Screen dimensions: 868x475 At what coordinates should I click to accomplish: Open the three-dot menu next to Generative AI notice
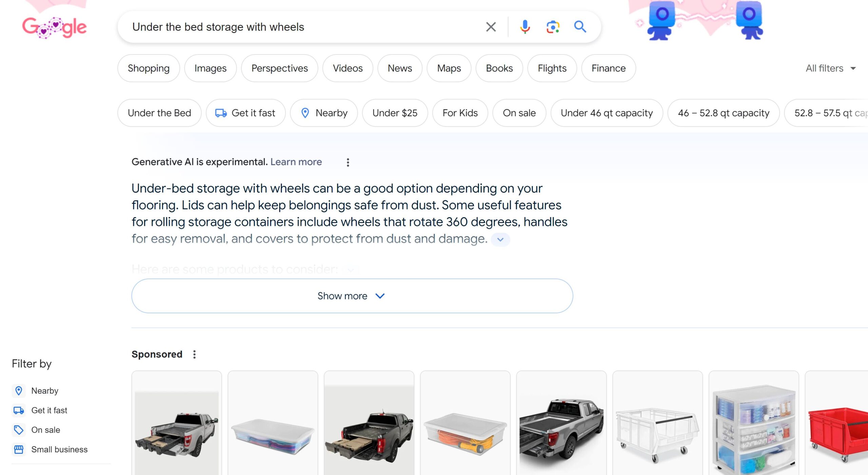click(x=348, y=162)
